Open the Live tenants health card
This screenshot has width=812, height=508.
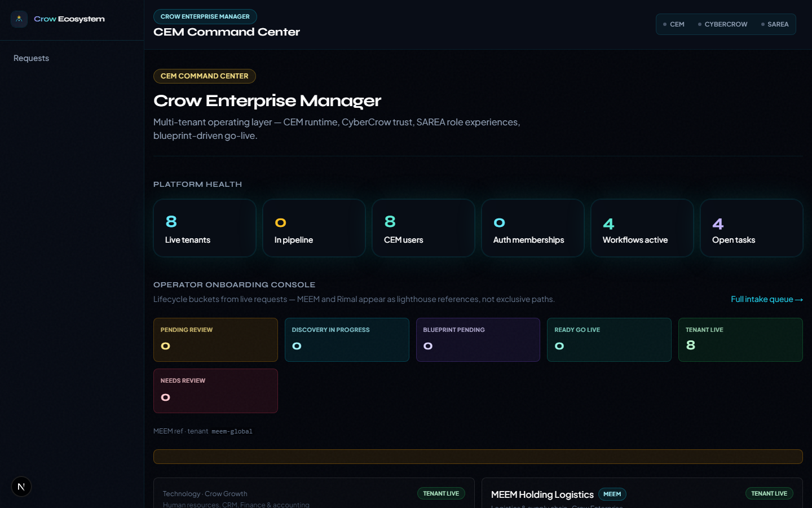coord(205,228)
